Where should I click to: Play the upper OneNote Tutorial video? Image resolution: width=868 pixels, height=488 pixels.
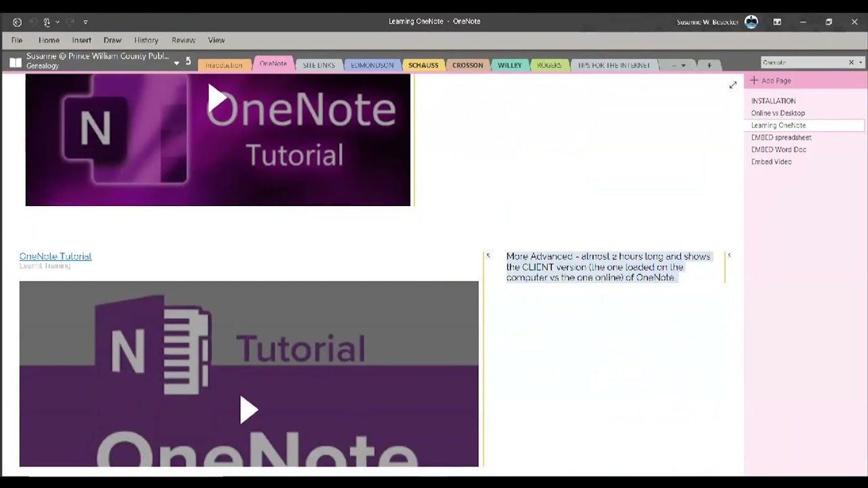point(218,99)
